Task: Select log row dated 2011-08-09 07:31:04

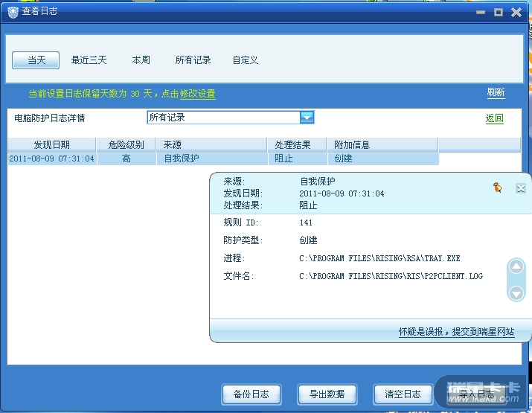Action: pos(223,159)
